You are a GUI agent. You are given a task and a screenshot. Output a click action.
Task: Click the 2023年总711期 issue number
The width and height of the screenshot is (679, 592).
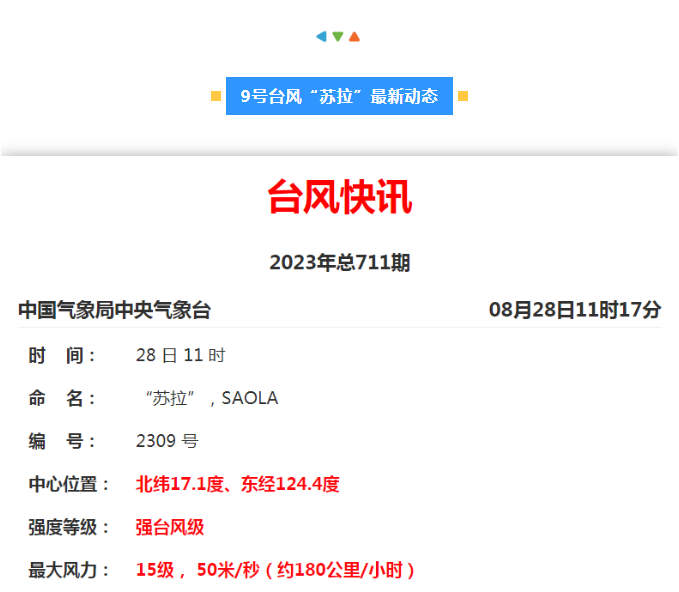click(339, 263)
